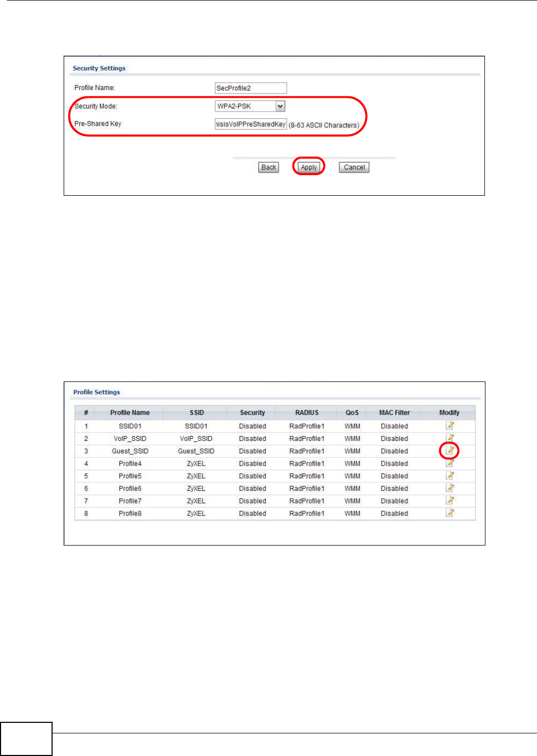
Task: Click the QoS column header
Action: [352, 412]
